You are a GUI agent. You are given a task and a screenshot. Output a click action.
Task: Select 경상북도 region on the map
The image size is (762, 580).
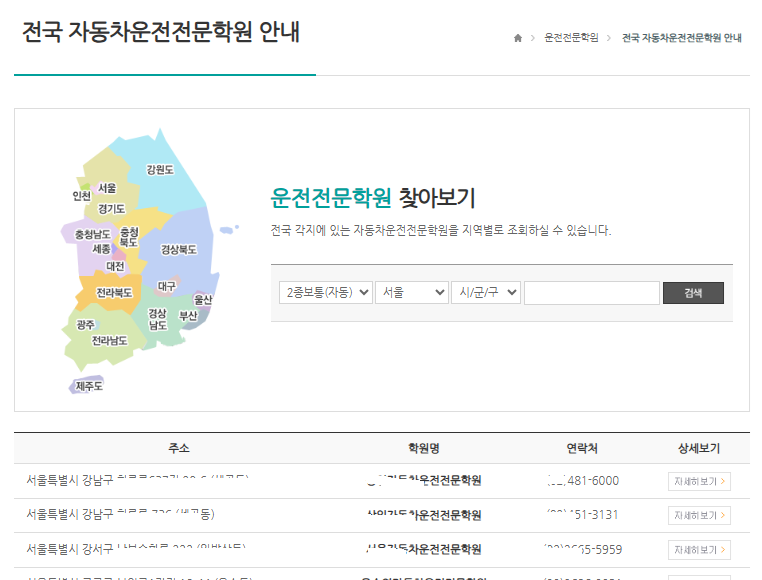click(x=178, y=249)
